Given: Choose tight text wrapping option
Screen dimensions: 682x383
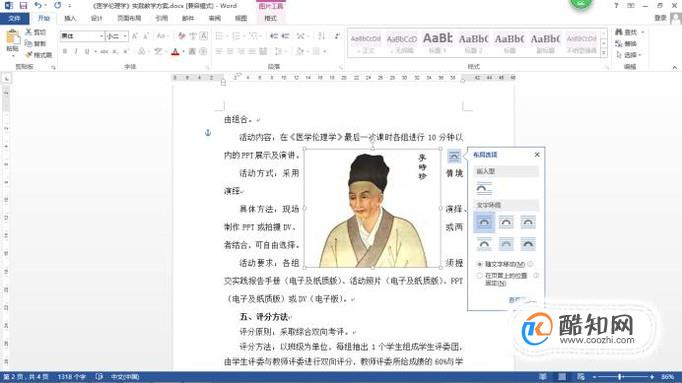Looking at the screenshot, I should 506,222.
